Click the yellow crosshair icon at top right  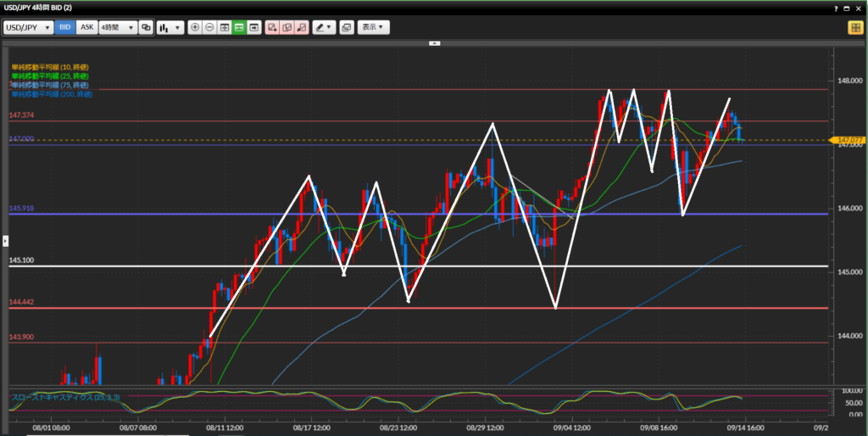point(854,27)
